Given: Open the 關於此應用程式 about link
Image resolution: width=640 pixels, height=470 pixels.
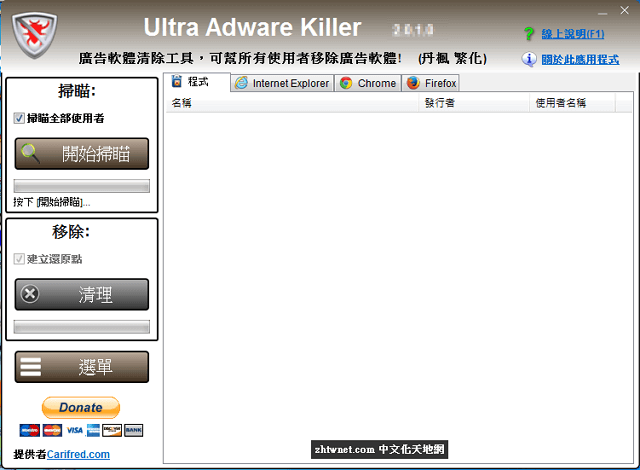Looking at the screenshot, I should (580, 60).
